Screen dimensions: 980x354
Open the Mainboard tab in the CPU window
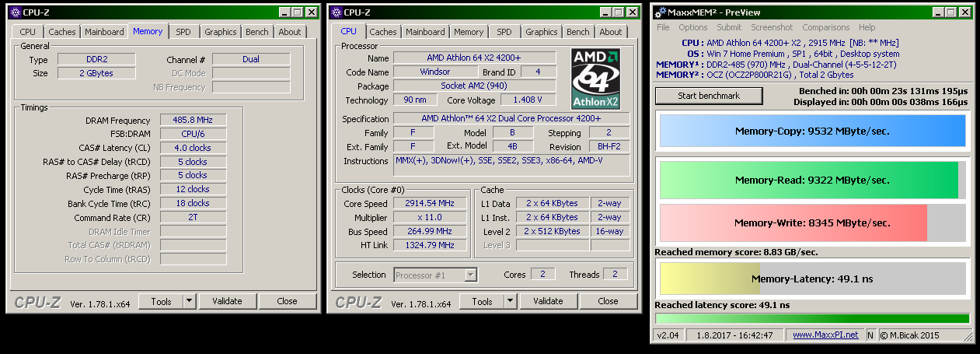tap(425, 32)
